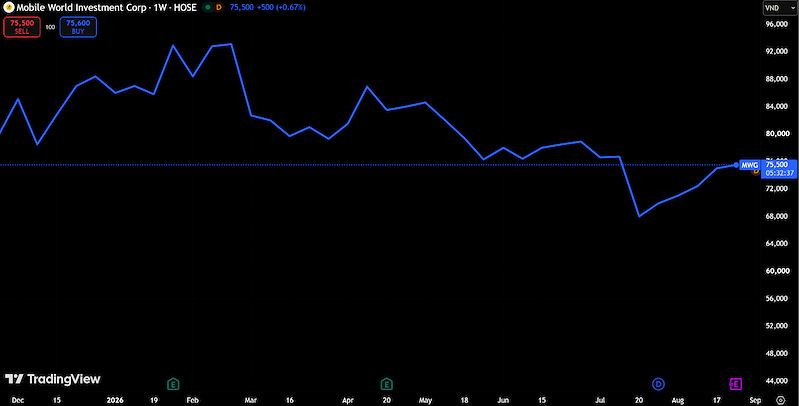This screenshot has height=406, width=799.
Task: Open the VND currency dropdown
Action: tap(780, 8)
